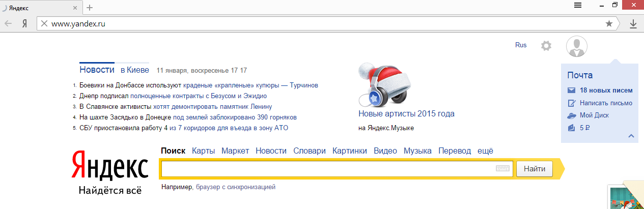Open news about Боевики на Донбассе
This screenshot has height=209, width=644.
click(x=199, y=85)
